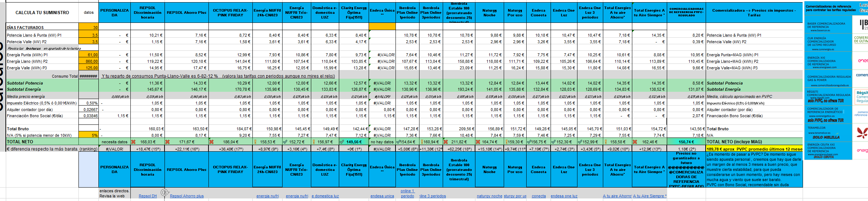
Task: Select the Alquiler contador 0,02667 cell
Action: click(89, 110)
